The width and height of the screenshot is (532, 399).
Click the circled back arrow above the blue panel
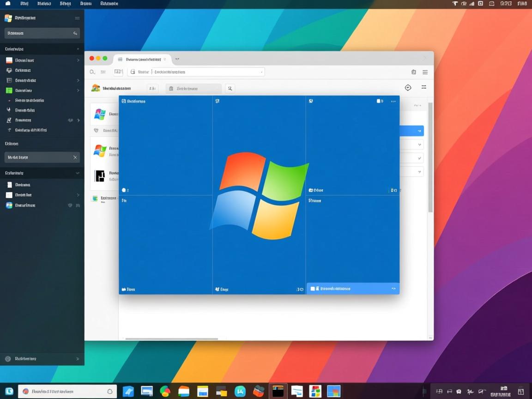coord(408,87)
